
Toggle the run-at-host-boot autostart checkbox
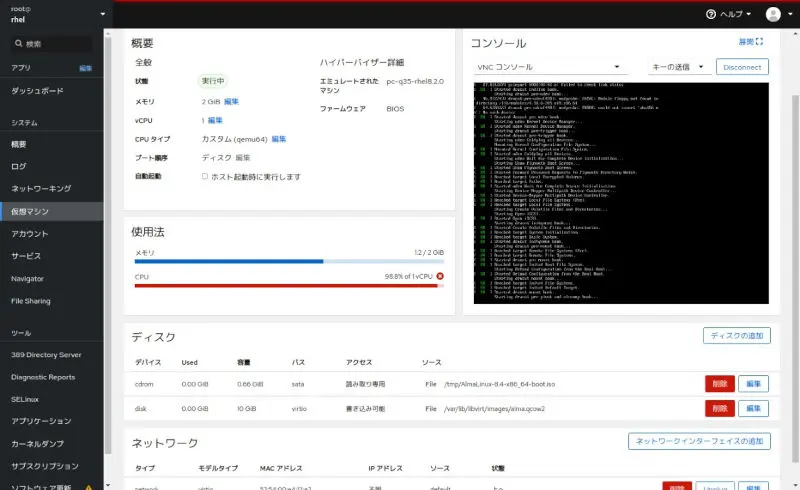pyautogui.click(x=205, y=176)
